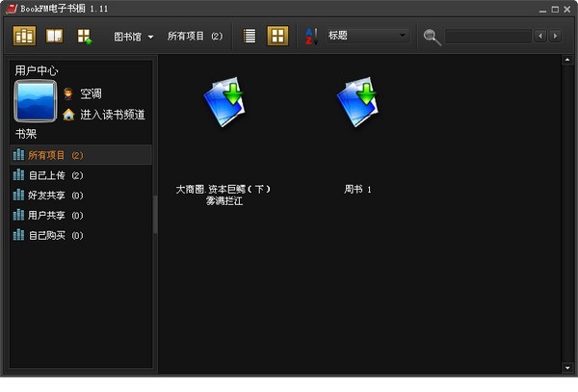Click the sidebar splitter handle

[155, 215]
